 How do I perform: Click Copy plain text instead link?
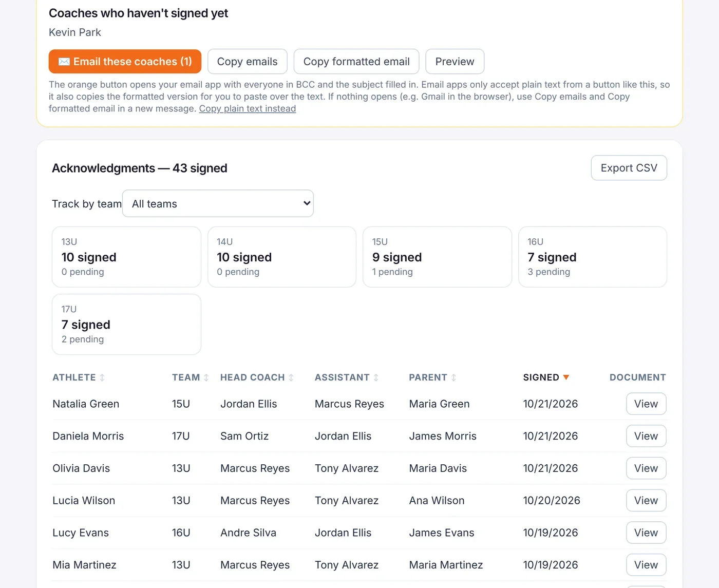tap(248, 108)
